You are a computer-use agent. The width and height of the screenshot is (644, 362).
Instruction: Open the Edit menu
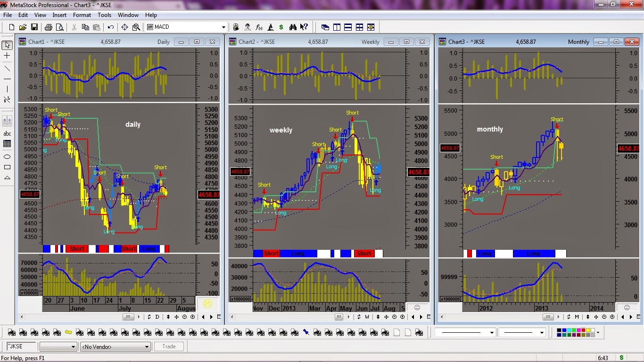[x=23, y=15]
